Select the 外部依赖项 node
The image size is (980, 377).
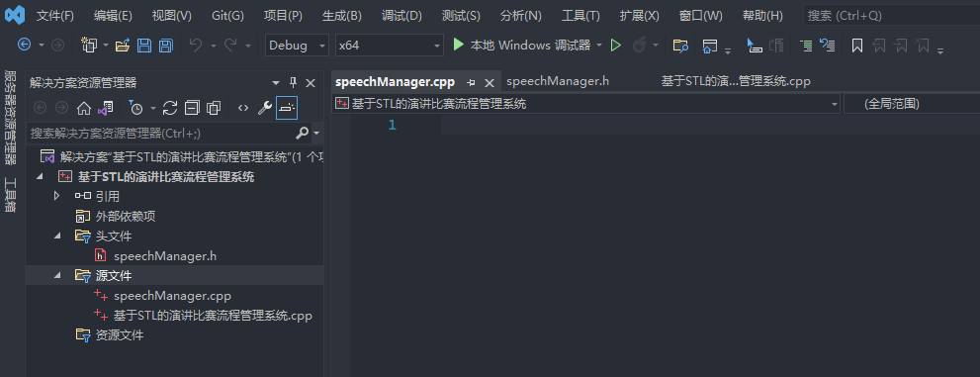click(125, 217)
